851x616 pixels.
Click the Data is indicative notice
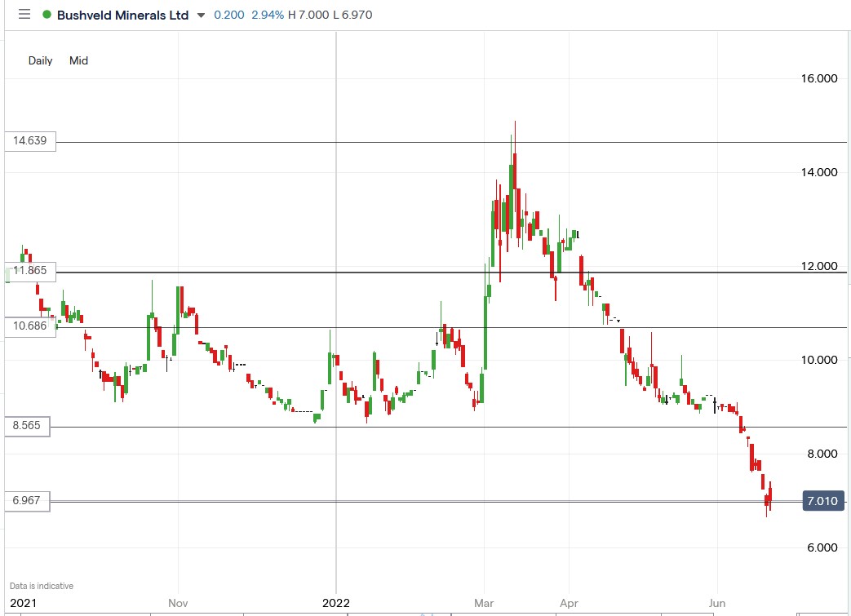click(x=42, y=586)
